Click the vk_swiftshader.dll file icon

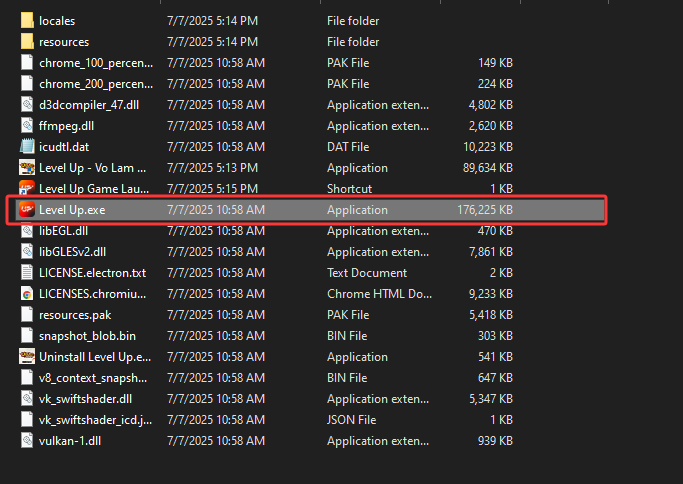(x=27, y=399)
